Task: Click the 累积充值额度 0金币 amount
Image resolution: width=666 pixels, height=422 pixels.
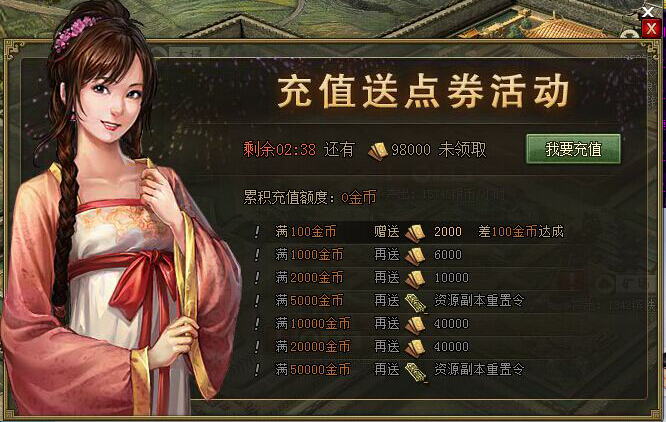Action: [358, 197]
